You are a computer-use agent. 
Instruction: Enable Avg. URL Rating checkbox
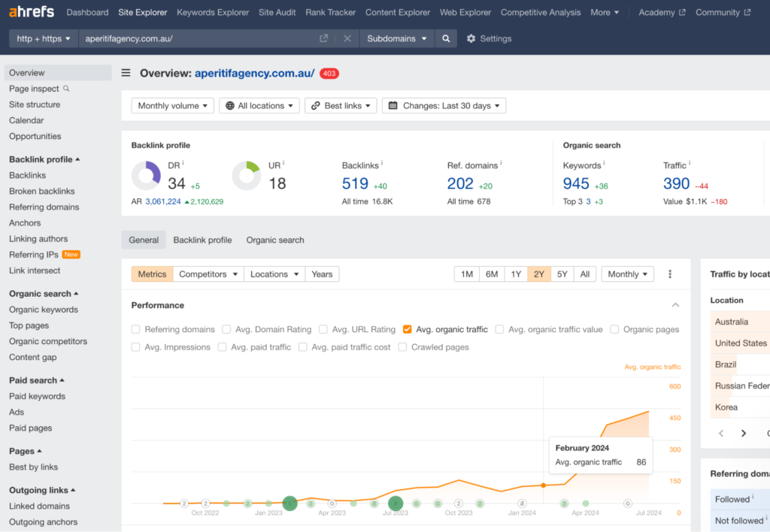point(323,329)
